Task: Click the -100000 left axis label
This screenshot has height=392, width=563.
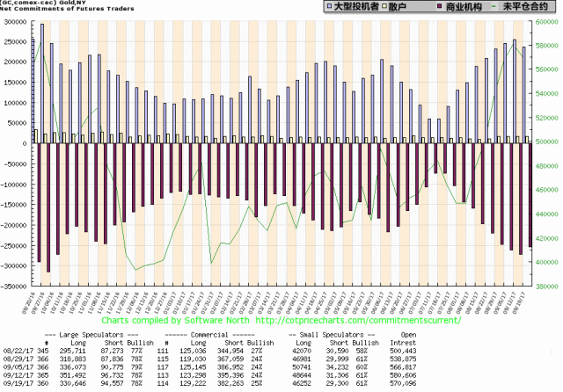Action: 14,185
